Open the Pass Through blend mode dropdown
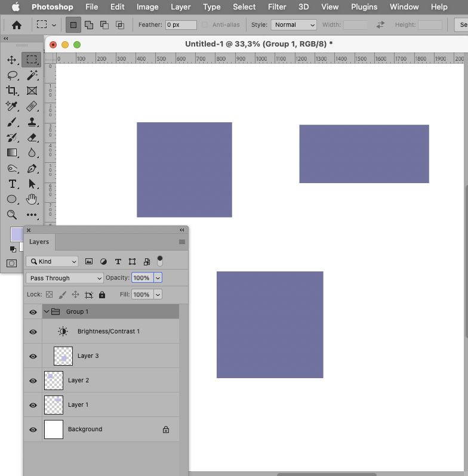The width and height of the screenshot is (468, 476). 64,278
